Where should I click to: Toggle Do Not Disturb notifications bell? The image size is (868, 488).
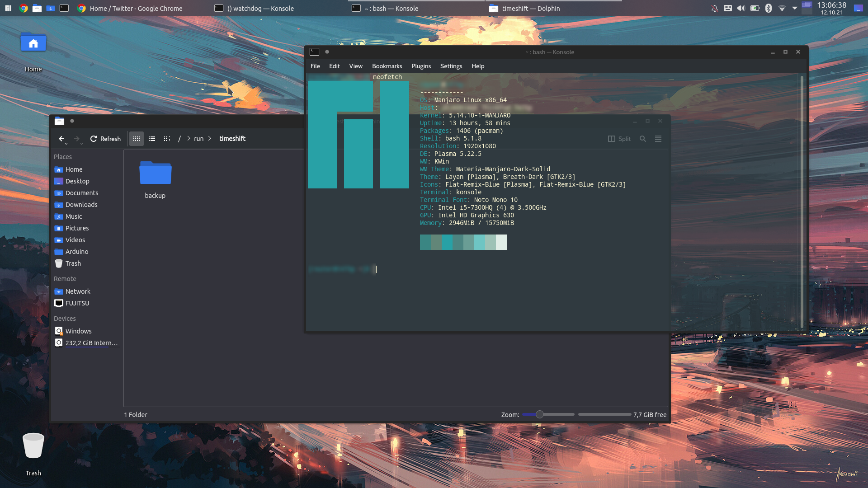click(714, 8)
